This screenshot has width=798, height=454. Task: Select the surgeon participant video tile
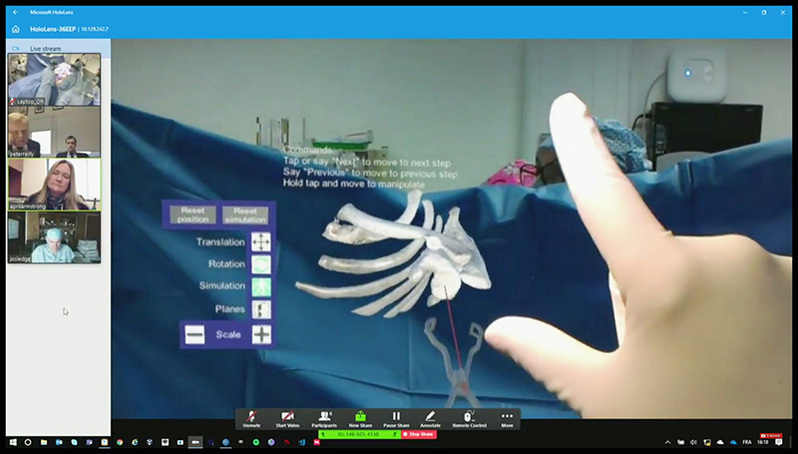[54, 237]
